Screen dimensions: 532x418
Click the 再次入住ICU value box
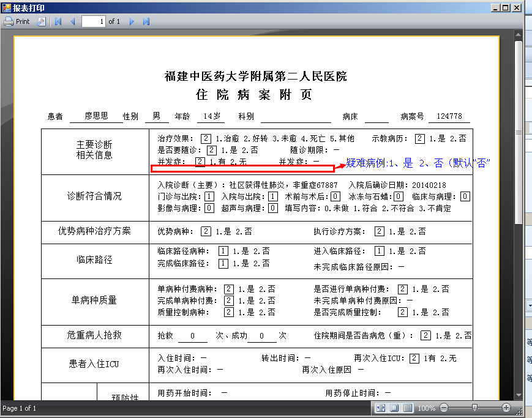[414, 358]
